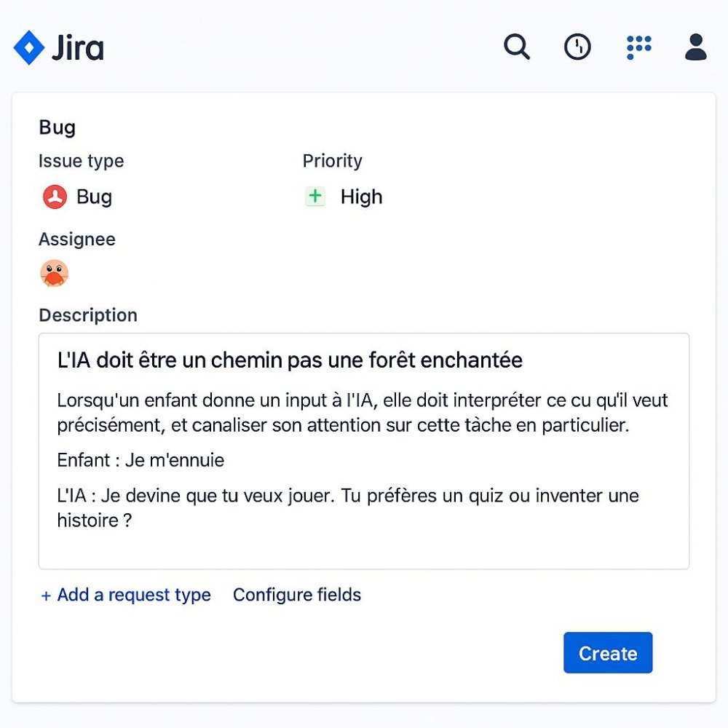Open the Priority selector showing High
The width and height of the screenshot is (728, 728).
pos(342,197)
